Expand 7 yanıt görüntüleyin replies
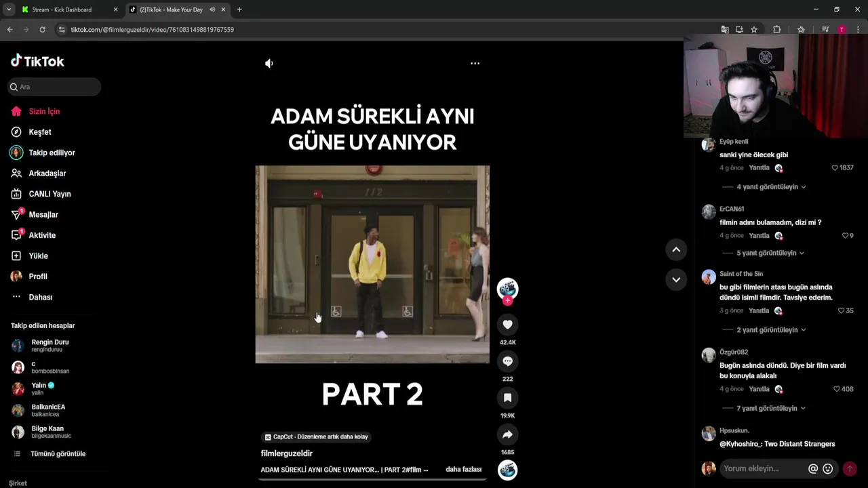868x488 pixels. tap(771, 408)
